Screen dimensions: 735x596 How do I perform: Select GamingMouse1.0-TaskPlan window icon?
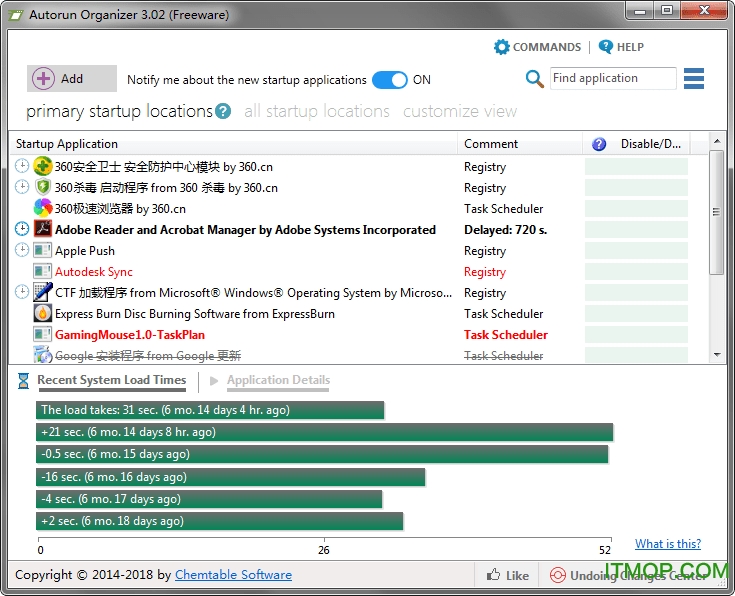point(43,334)
